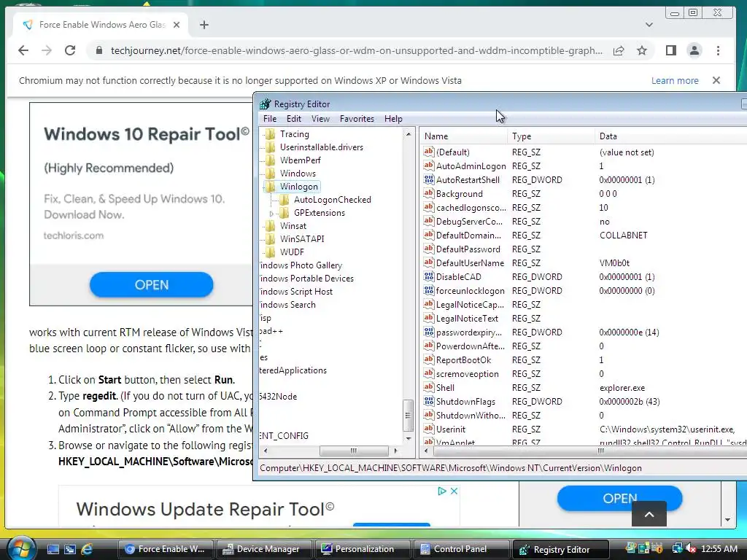
Task: Open the Chromium three-dot menu
Action: (718, 50)
